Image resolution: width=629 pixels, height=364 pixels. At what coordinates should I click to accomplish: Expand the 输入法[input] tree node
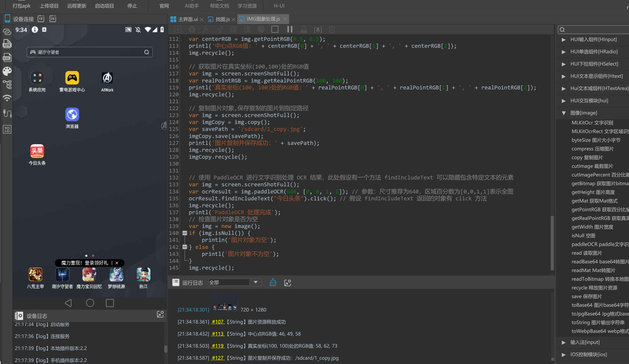click(564, 342)
